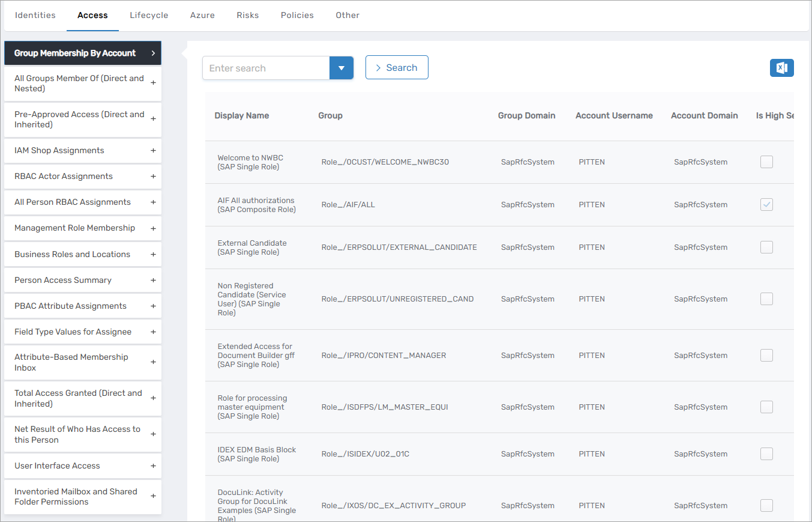The width and height of the screenshot is (812, 522).
Task: Toggle checkbox for IDEX EDM Basis Block row
Action: pyautogui.click(x=766, y=454)
